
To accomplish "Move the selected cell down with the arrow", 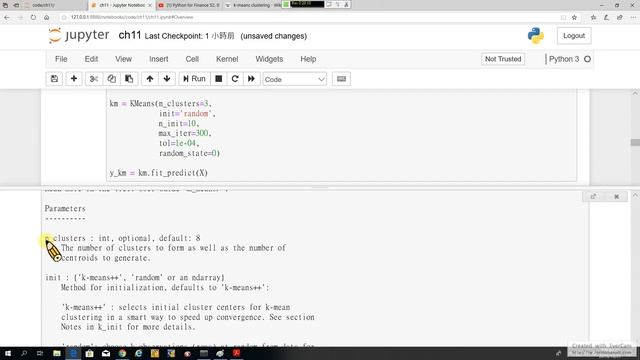I will [167, 79].
